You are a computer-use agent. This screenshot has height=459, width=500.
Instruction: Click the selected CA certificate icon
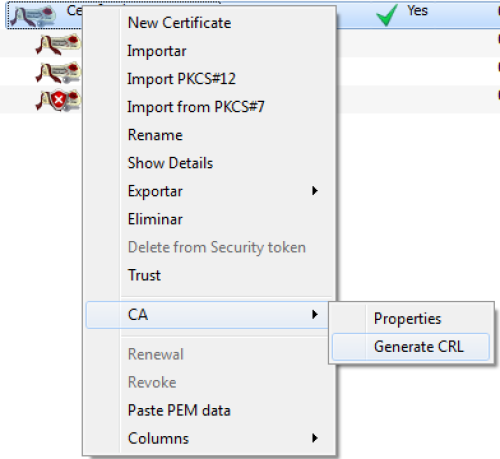tap(33, 16)
